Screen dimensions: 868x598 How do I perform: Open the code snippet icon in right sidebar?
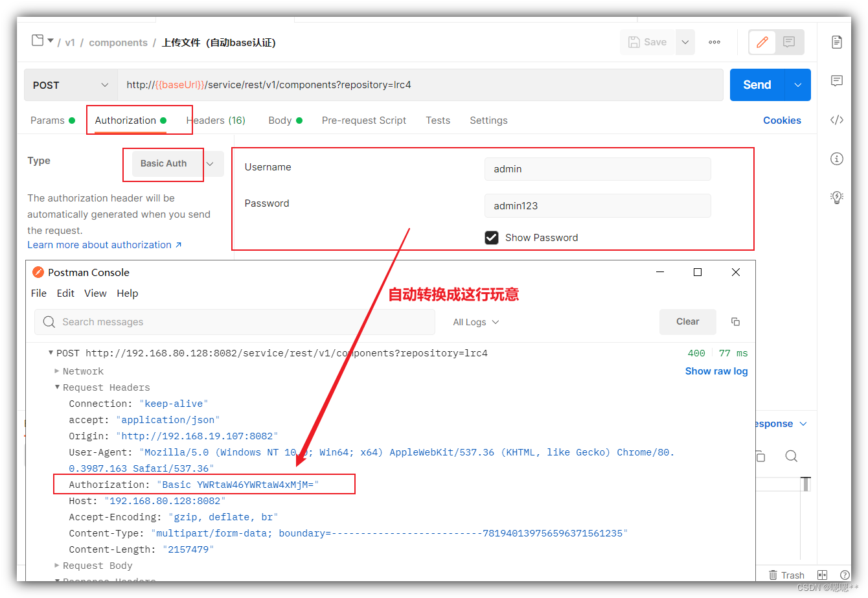tap(837, 120)
